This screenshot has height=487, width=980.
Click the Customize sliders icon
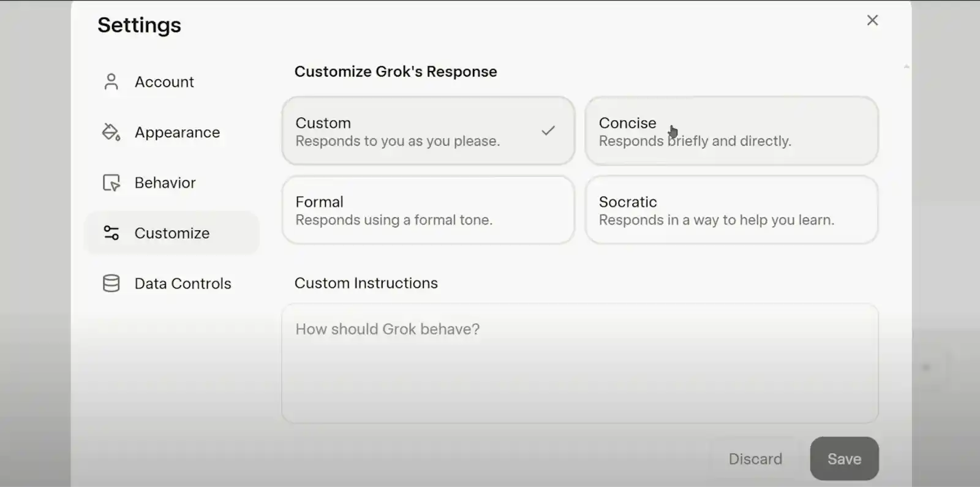coord(111,233)
